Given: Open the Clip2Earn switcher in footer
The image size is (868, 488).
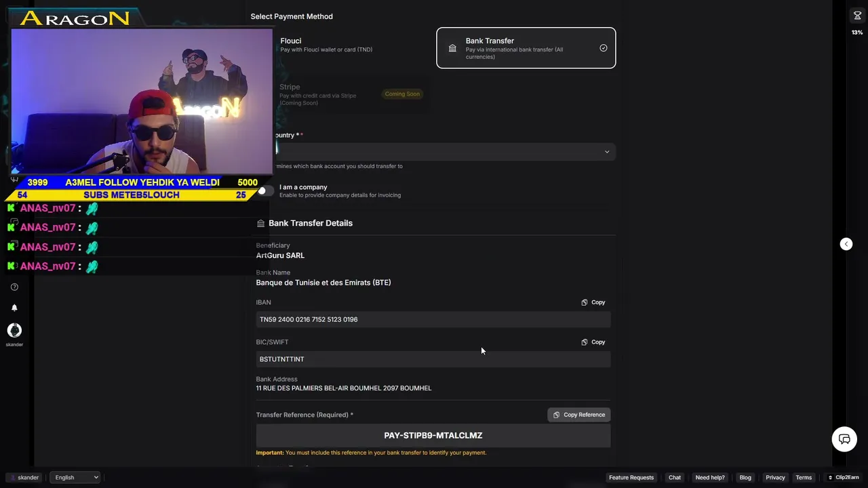Looking at the screenshot, I should click(844, 477).
